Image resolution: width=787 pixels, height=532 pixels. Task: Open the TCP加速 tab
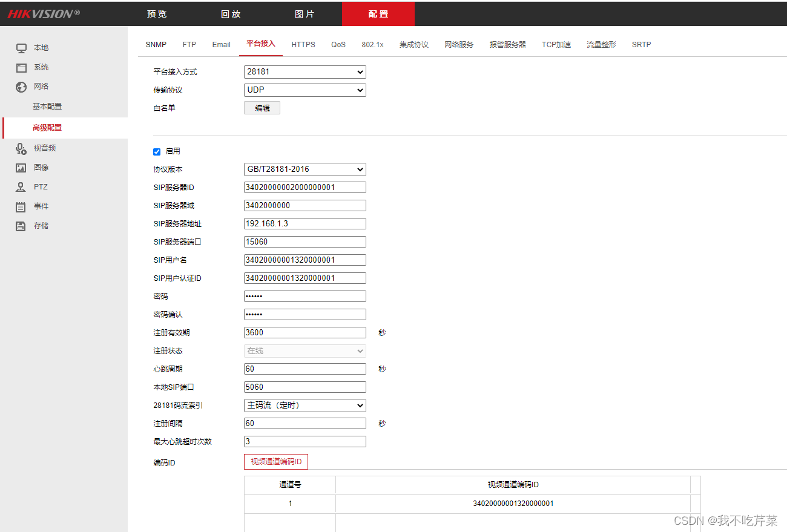[x=556, y=45]
